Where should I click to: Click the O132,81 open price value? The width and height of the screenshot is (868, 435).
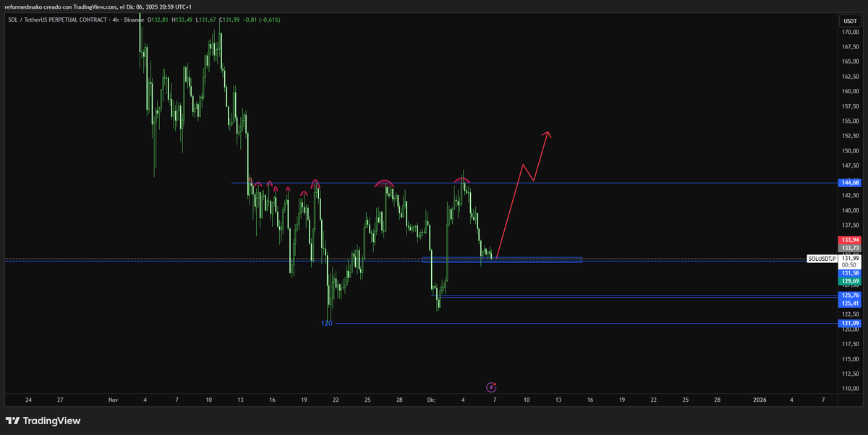click(x=159, y=20)
